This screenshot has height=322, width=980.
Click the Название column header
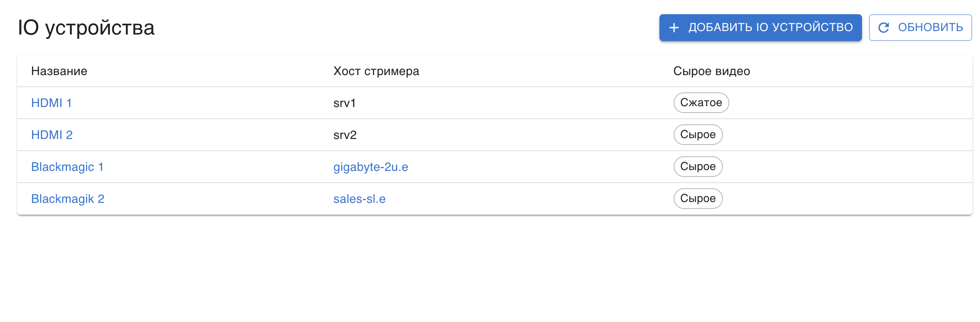coord(59,71)
